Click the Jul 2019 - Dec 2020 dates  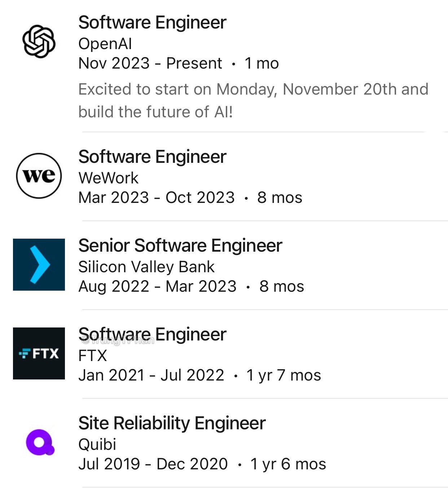click(153, 464)
